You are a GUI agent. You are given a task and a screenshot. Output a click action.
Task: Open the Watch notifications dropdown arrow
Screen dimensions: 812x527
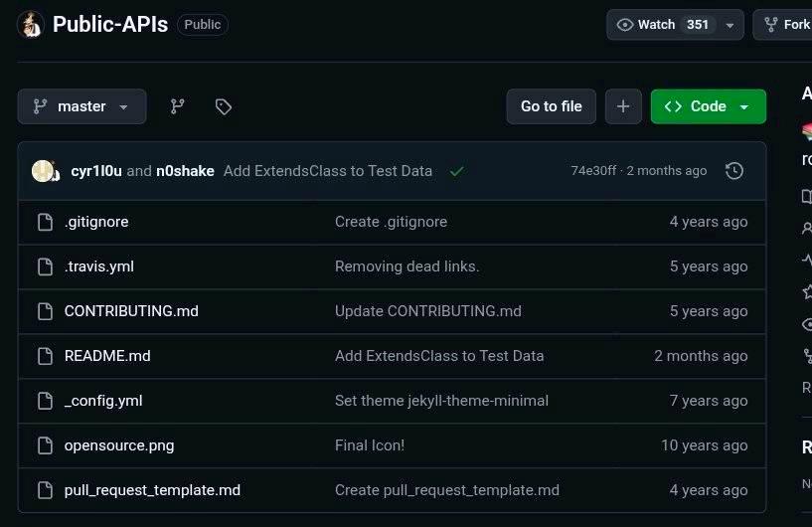tap(731, 25)
